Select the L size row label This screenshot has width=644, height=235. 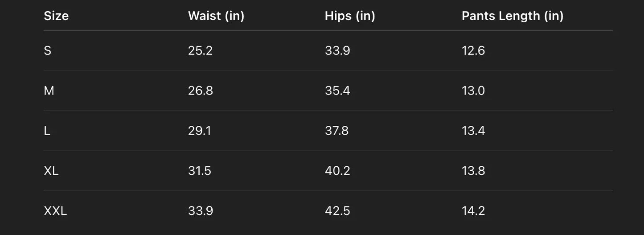[47, 131]
